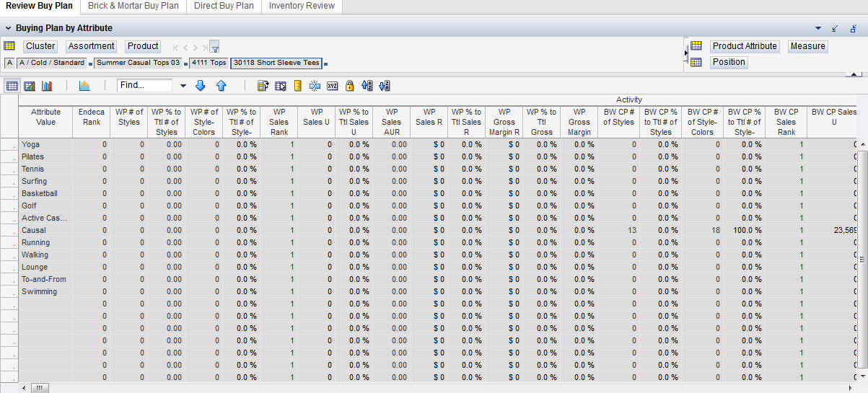
Task: Select the '30118 Short Sleeve Tees' selector
Action: [x=276, y=63]
